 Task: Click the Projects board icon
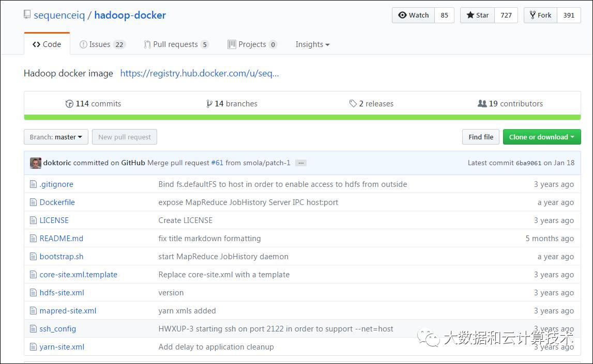point(232,44)
